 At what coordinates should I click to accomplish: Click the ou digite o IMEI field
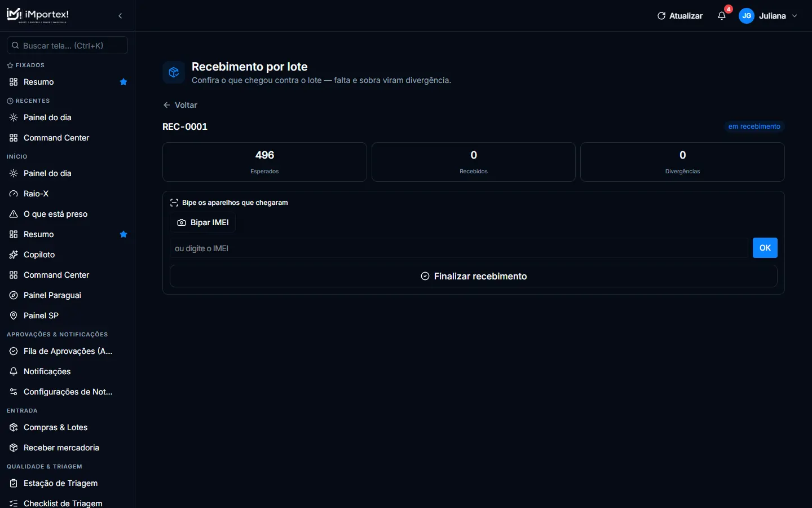tap(458, 248)
